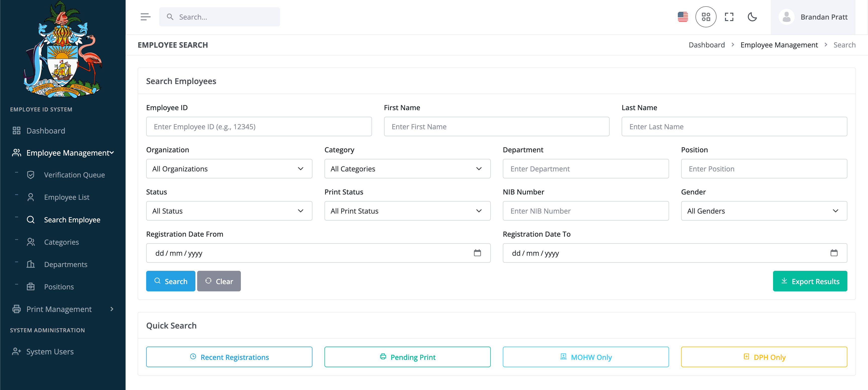Toggle fullscreen mode in the top bar

(729, 17)
